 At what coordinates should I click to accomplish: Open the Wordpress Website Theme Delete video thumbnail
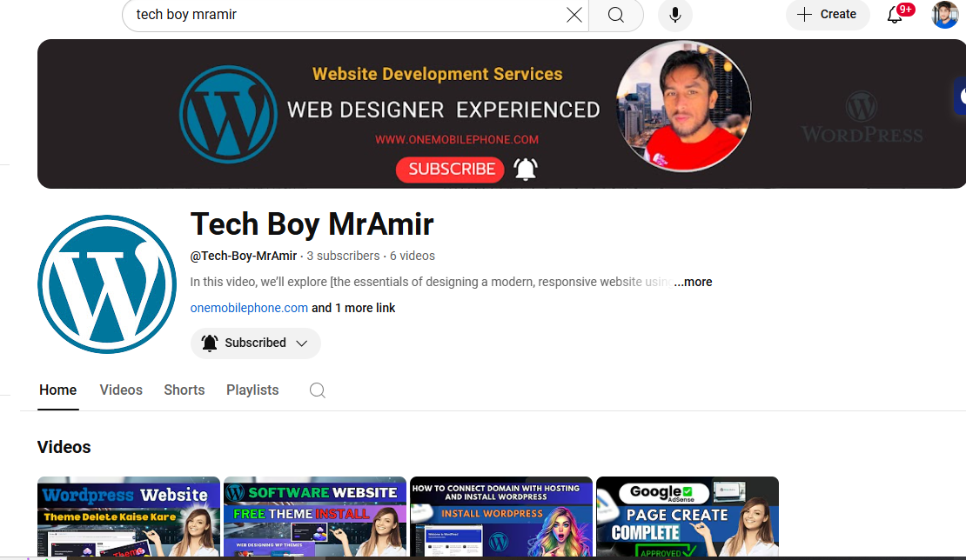(129, 517)
